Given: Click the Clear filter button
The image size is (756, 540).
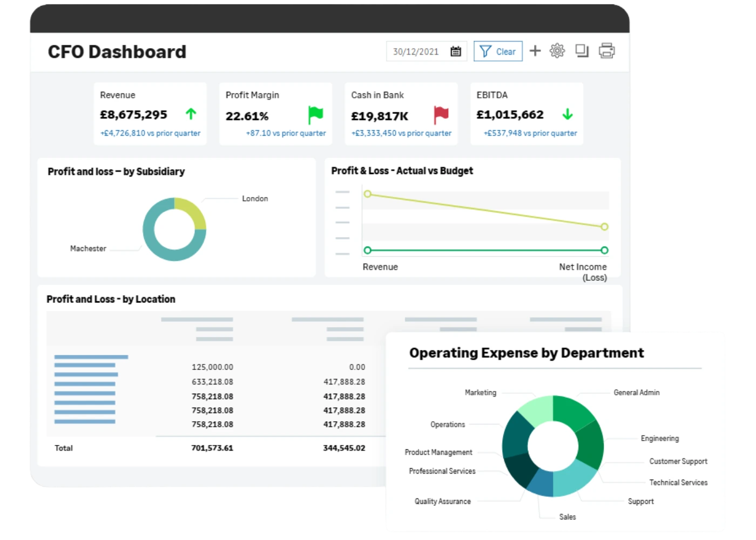Looking at the screenshot, I should [498, 51].
